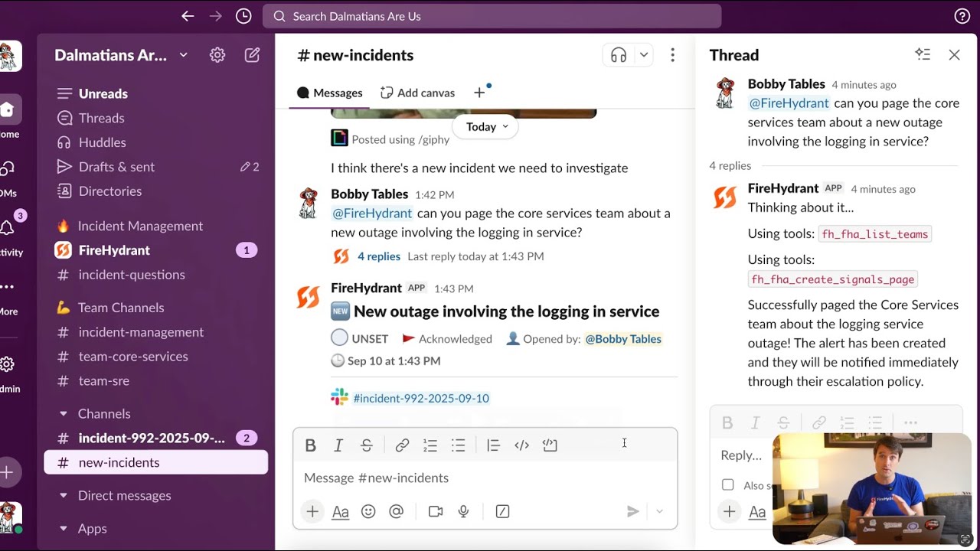This screenshot has height=551, width=980.
Task: Expand the Apps section
Action: point(64,528)
